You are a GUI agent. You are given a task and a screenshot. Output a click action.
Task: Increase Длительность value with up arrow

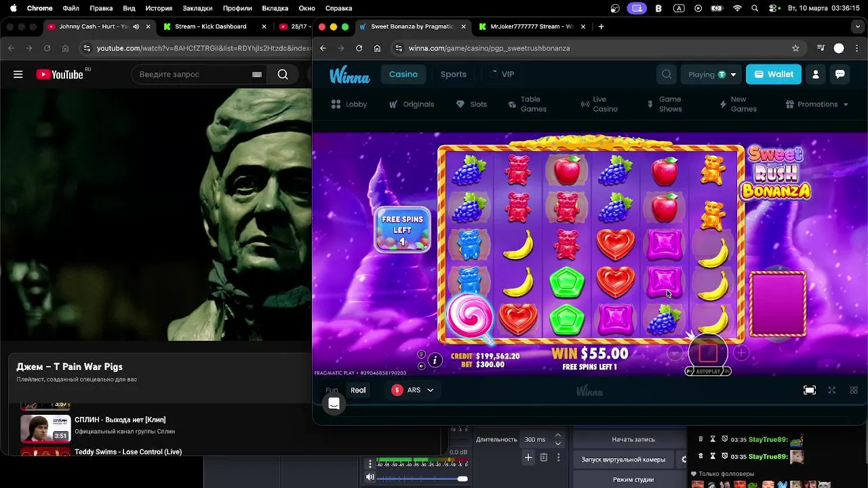coord(557,435)
